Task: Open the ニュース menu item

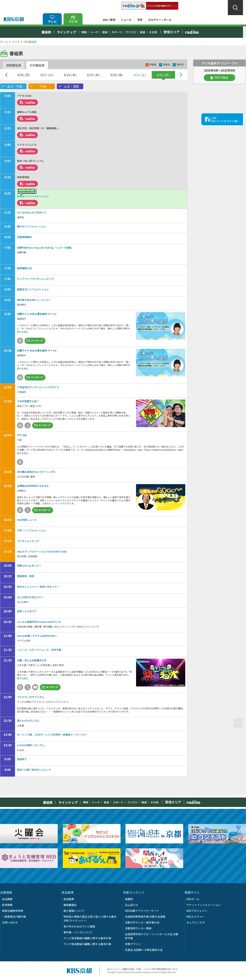Action: (126, 20)
